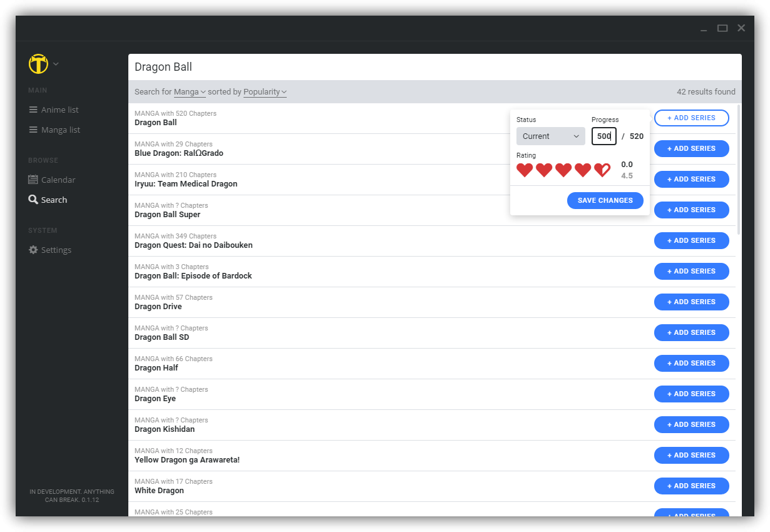Maximize the application window
This screenshot has width=770, height=532.
(722, 28)
